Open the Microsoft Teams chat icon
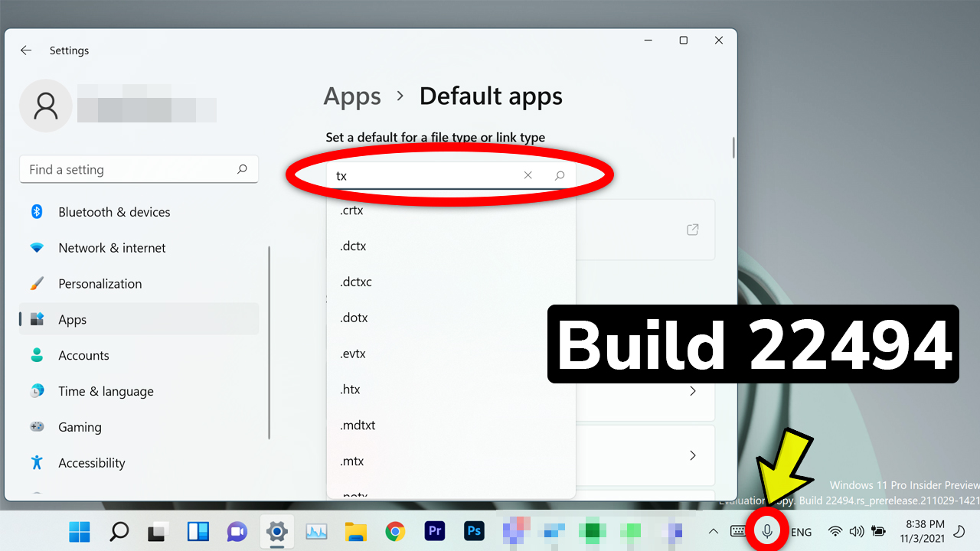 (237, 531)
